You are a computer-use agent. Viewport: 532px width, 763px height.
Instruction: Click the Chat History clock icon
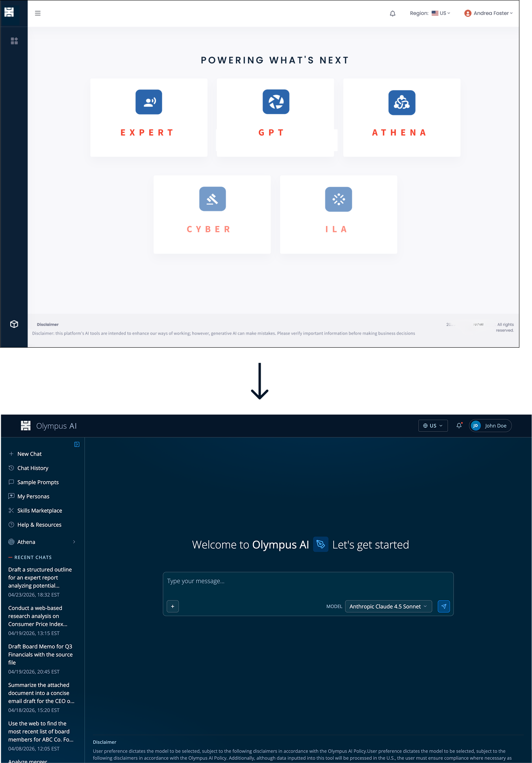tap(11, 468)
